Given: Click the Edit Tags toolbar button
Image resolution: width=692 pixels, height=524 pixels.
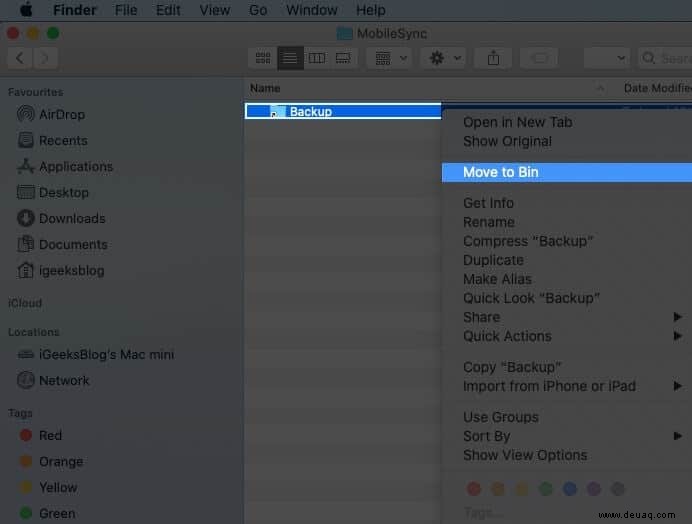Looking at the screenshot, I should tap(539, 58).
